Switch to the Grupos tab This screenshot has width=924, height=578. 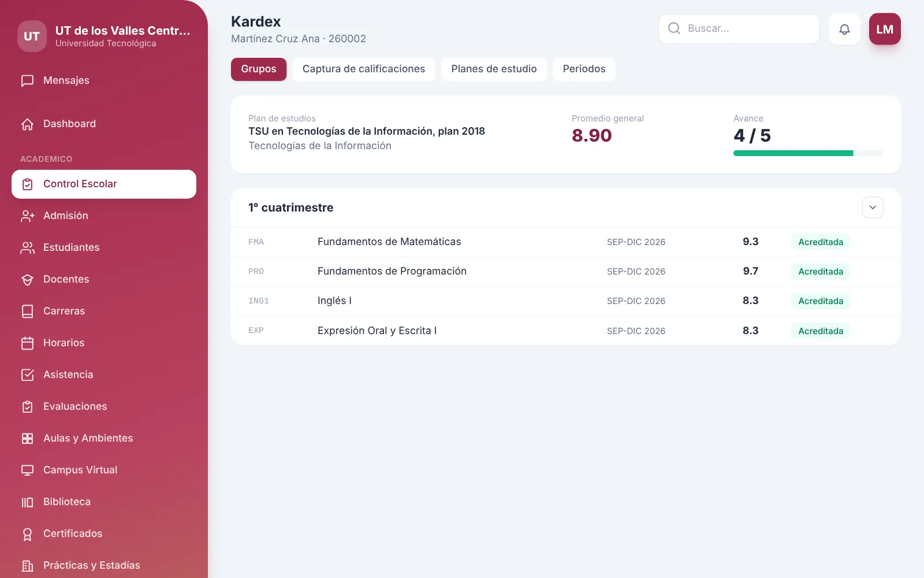259,69
